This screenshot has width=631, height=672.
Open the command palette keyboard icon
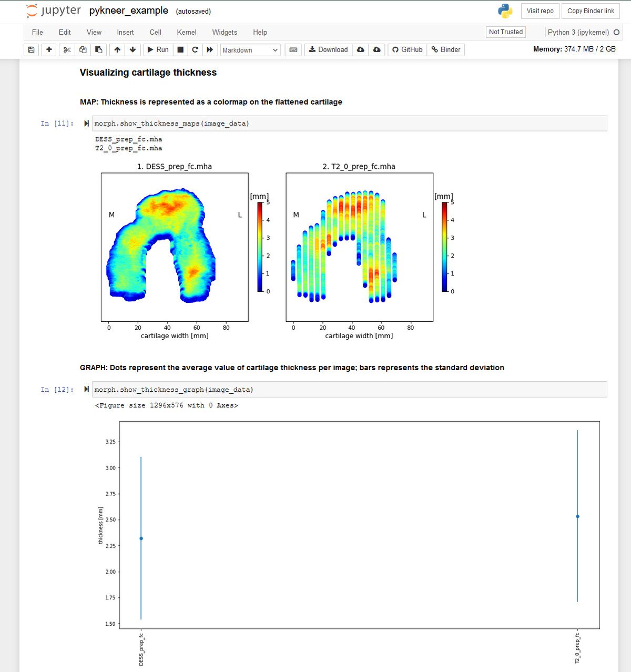(293, 49)
